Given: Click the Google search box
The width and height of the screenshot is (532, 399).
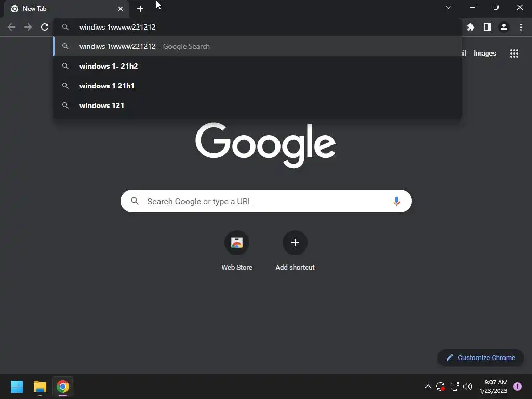Looking at the screenshot, I should point(266,201).
